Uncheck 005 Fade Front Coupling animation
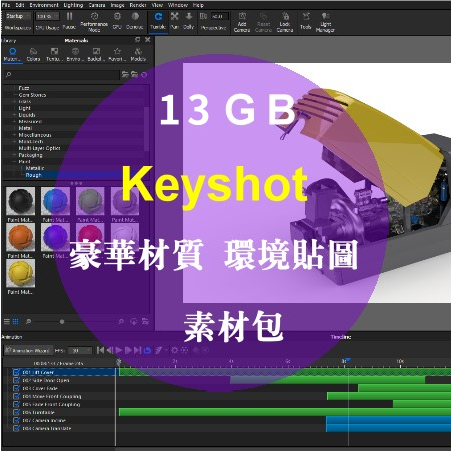 coord(16,404)
